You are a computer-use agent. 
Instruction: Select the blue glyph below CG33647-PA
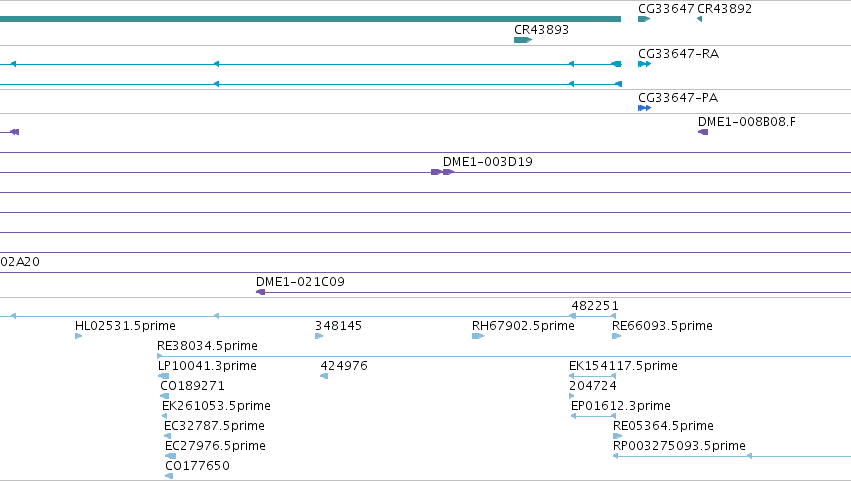[x=644, y=108]
